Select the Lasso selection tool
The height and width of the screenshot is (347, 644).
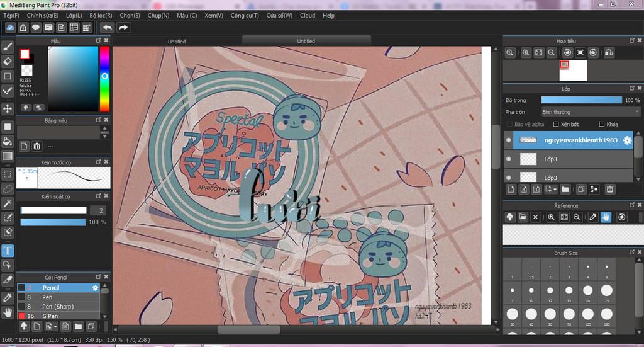click(x=8, y=189)
